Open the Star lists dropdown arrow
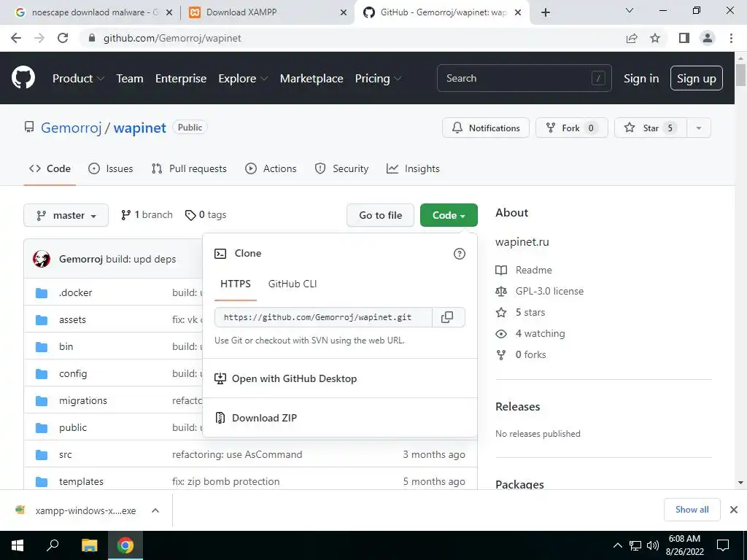The height and width of the screenshot is (560, 747). [x=699, y=128]
